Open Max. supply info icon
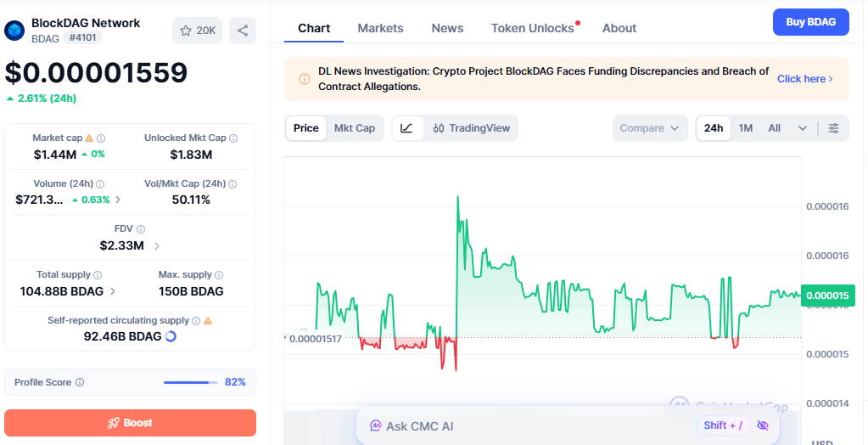Image resolution: width=868 pixels, height=445 pixels. [x=219, y=275]
